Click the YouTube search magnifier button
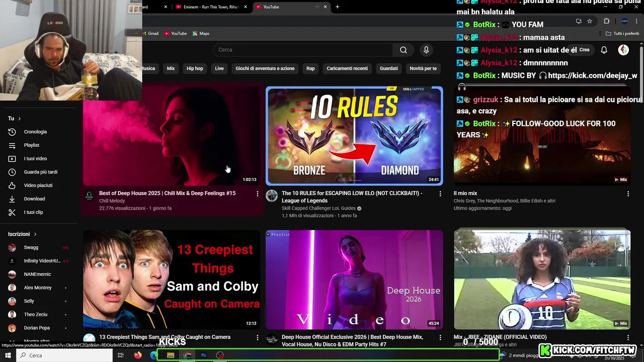This screenshot has width=644, height=362. click(404, 50)
